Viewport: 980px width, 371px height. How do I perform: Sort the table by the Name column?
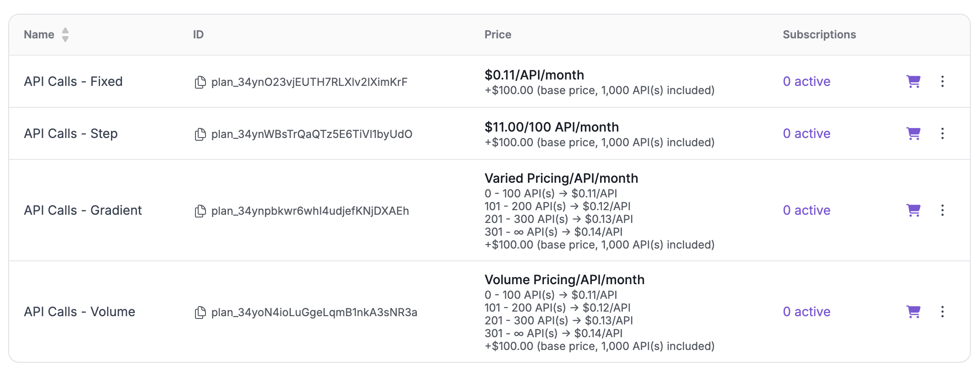pyautogui.click(x=65, y=35)
